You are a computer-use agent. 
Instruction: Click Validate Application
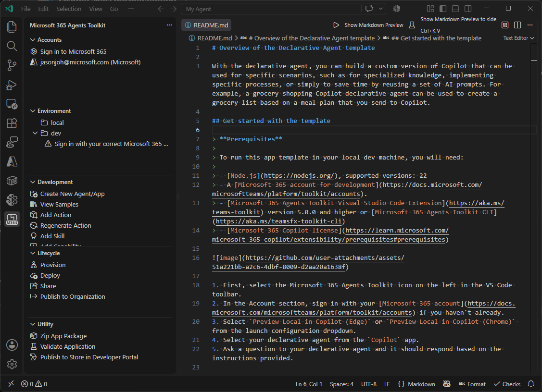click(68, 346)
